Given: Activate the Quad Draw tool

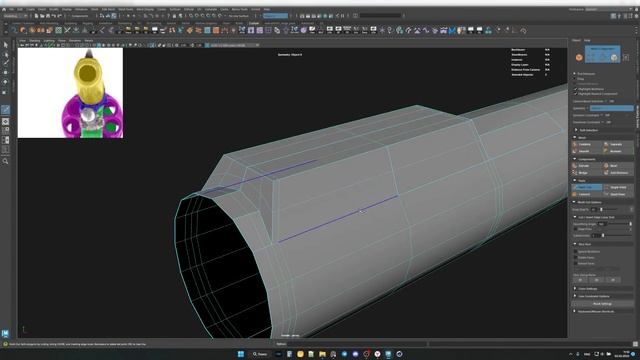Looking at the screenshot, I should click(618, 194).
